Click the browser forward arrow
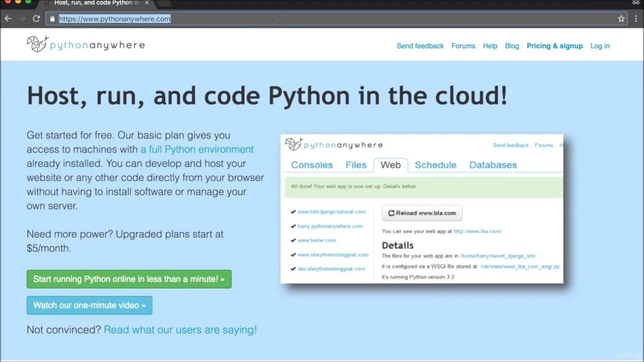Viewport: 644px width, 362px height. pos(22,19)
